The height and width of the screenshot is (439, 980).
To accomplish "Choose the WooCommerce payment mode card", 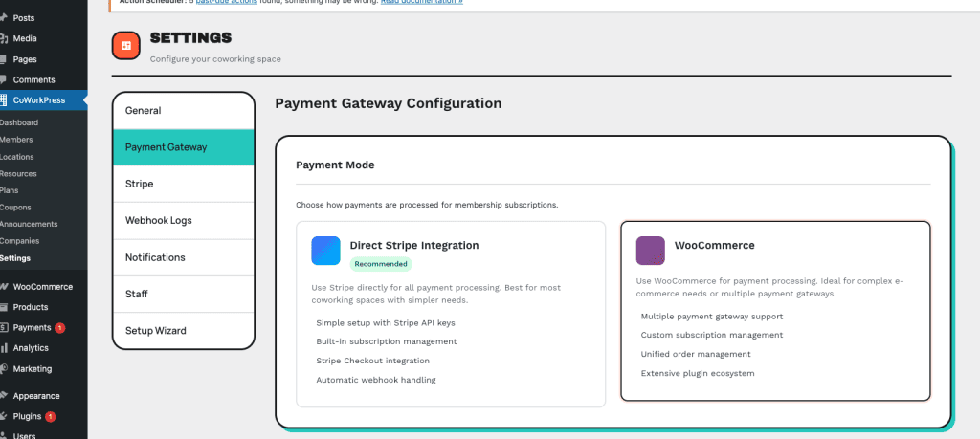I will click(775, 311).
